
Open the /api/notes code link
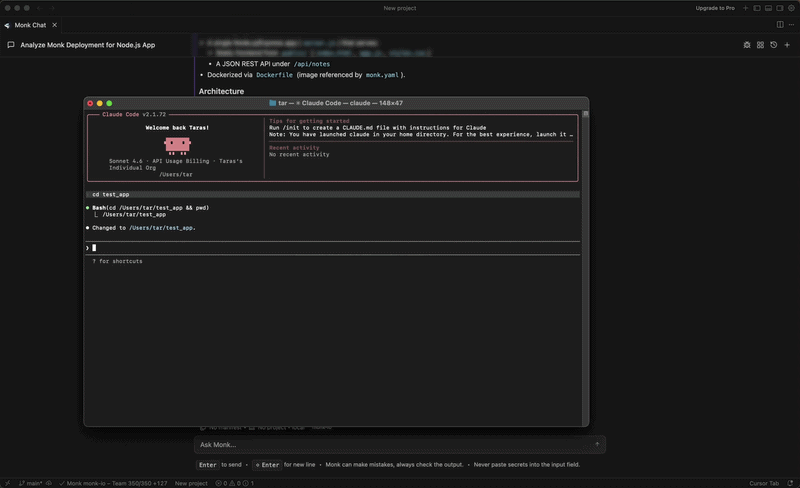[x=312, y=64]
